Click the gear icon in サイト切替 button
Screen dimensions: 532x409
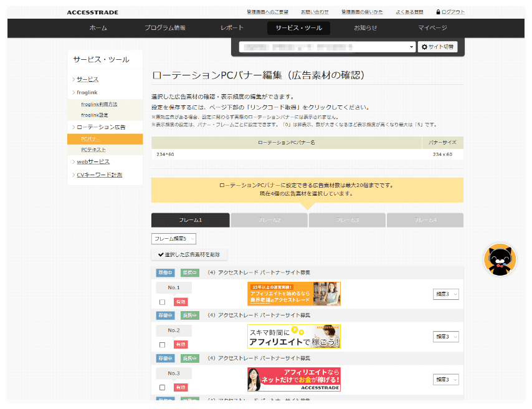pos(424,47)
